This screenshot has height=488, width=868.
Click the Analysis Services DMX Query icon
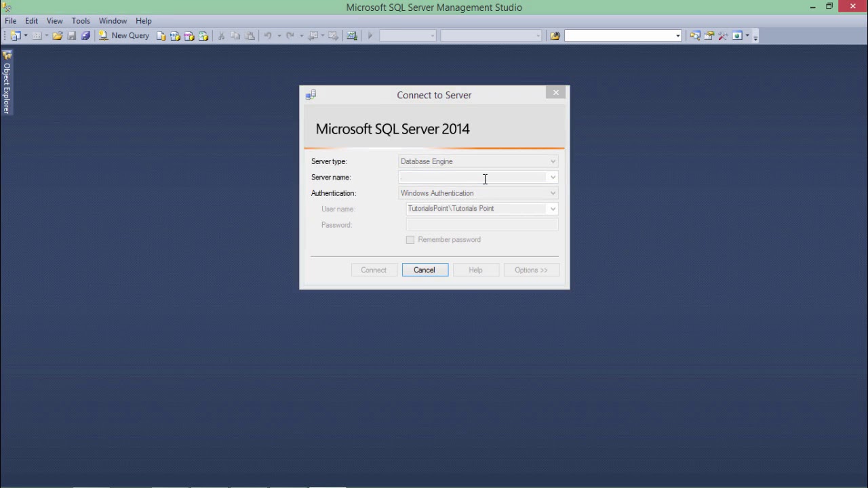189,36
